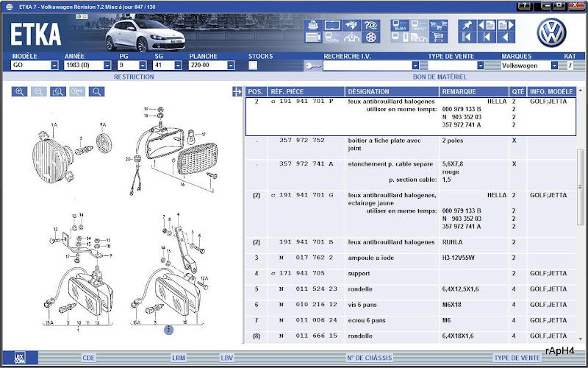The height and width of the screenshot is (368, 588).
Task: Click the wheel rim icon
Action: click(x=370, y=38)
